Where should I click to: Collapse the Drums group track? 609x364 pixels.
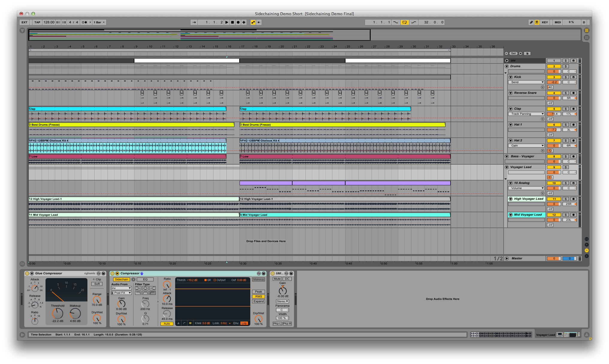[507, 66]
